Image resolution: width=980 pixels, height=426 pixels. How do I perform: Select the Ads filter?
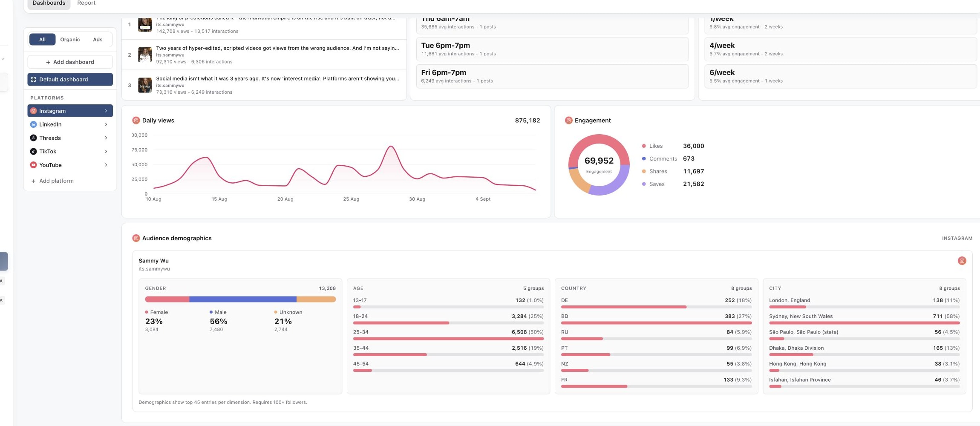(x=98, y=40)
